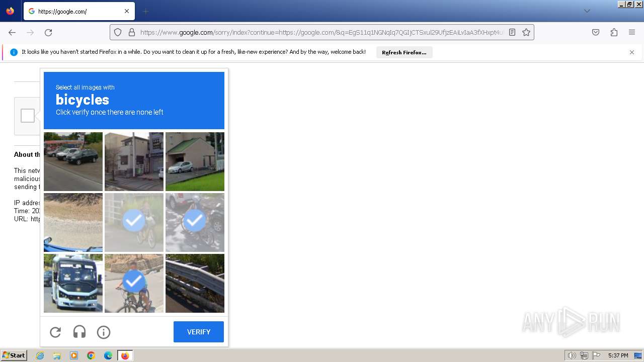This screenshot has height=362, width=644.
Task: Go forward one page
Action: pos(30,32)
